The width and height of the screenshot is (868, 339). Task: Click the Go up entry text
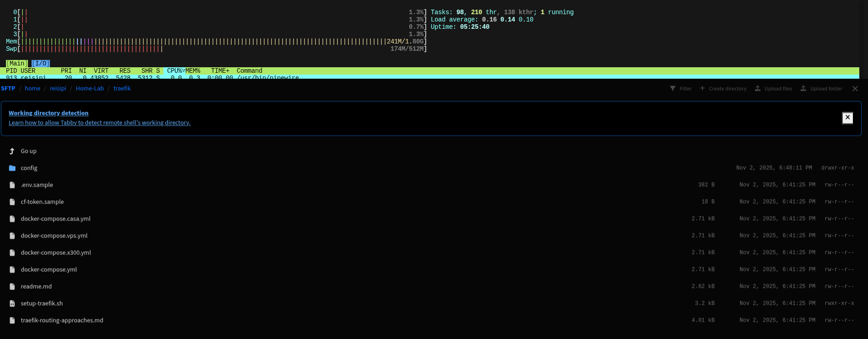pos(28,151)
